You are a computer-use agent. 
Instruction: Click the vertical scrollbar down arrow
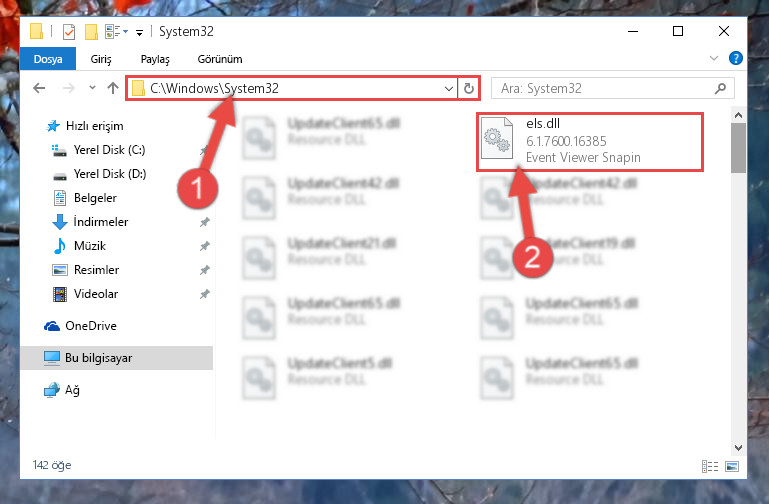[x=738, y=448]
